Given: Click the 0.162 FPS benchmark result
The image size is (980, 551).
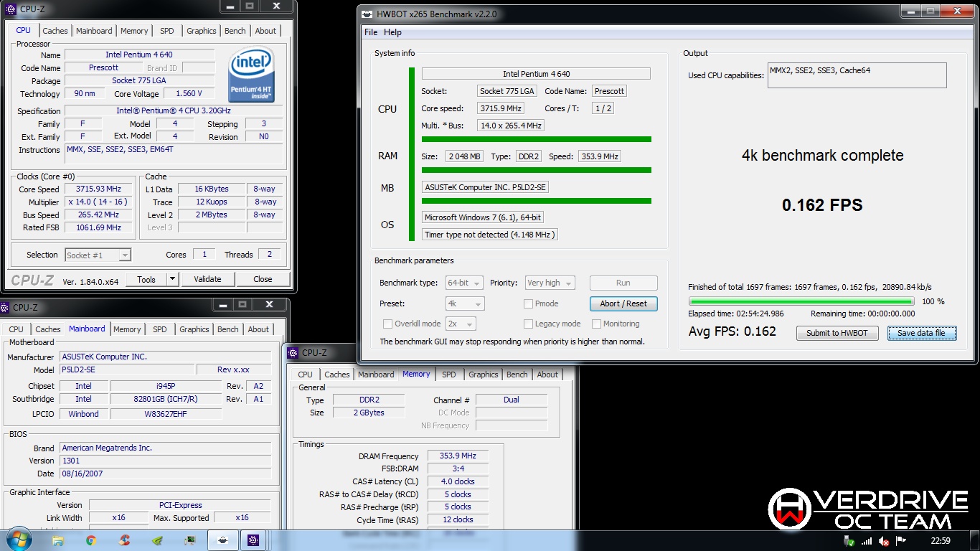Looking at the screenshot, I should pyautogui.click(x=822, y=205).
